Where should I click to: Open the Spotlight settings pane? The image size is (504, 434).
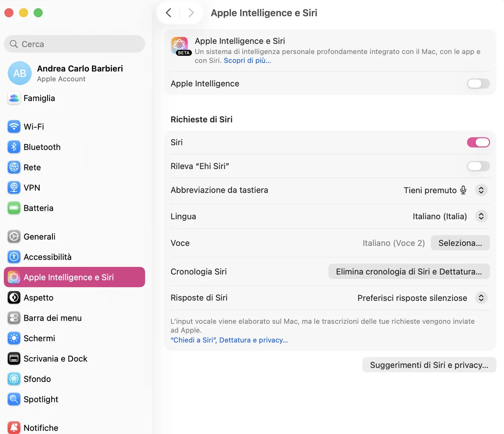[x=74, y=399]
